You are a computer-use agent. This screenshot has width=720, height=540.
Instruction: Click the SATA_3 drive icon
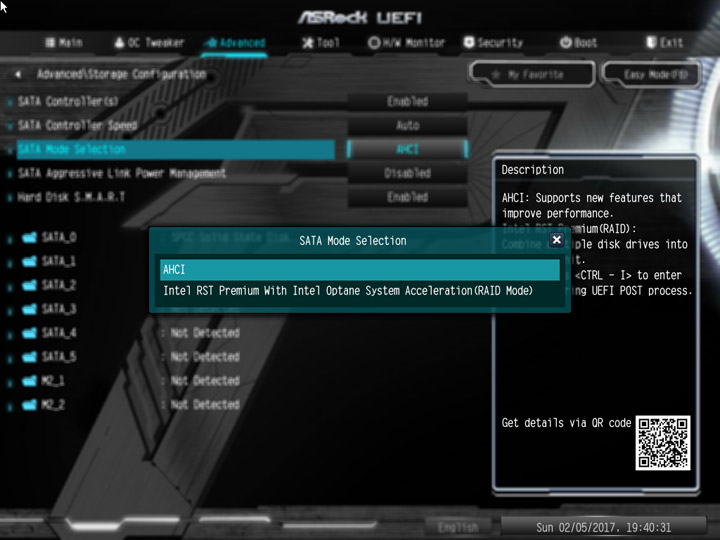click(x=29, y=309)
